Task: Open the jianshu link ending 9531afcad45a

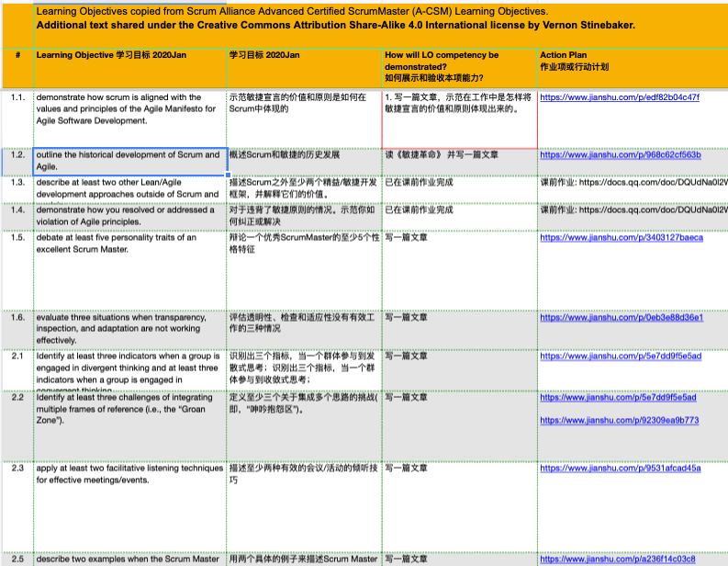Action: click(x=621, y=469)
